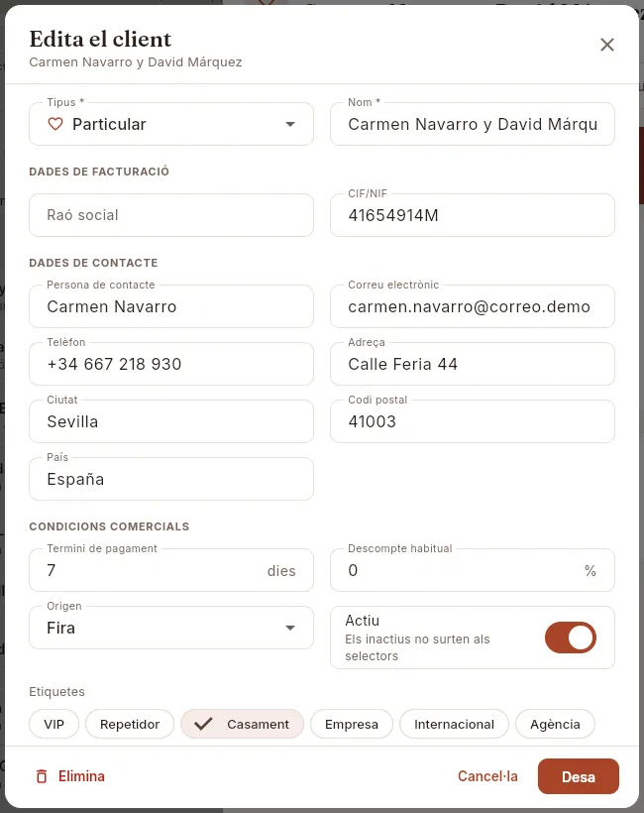Select the Repetidor tag chip
Screen dimensions: 644x813
point(130,724)
